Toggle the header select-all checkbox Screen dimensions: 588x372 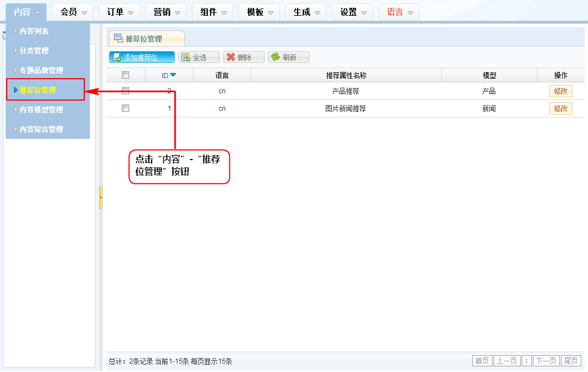(x=126, y=75)
